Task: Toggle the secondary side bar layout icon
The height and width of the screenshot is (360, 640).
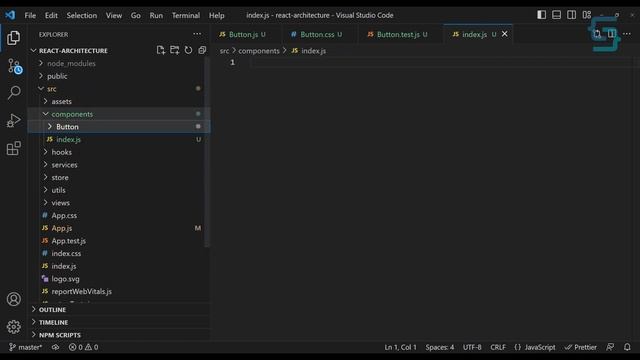Action: click(x=571, y=15)
